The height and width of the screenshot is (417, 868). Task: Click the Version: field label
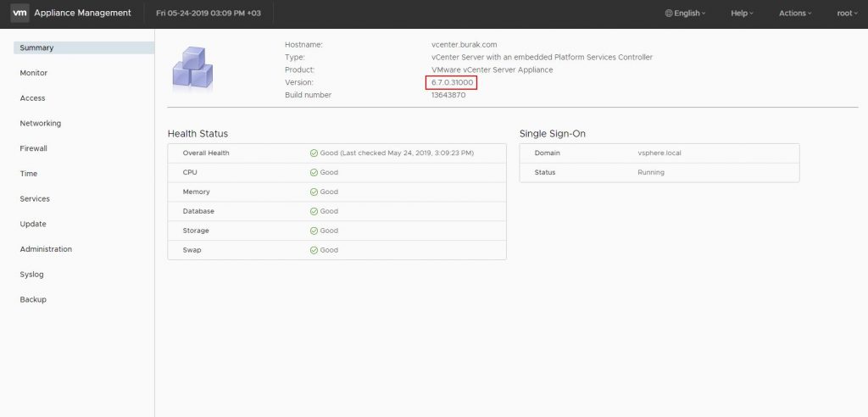(299, 82)
